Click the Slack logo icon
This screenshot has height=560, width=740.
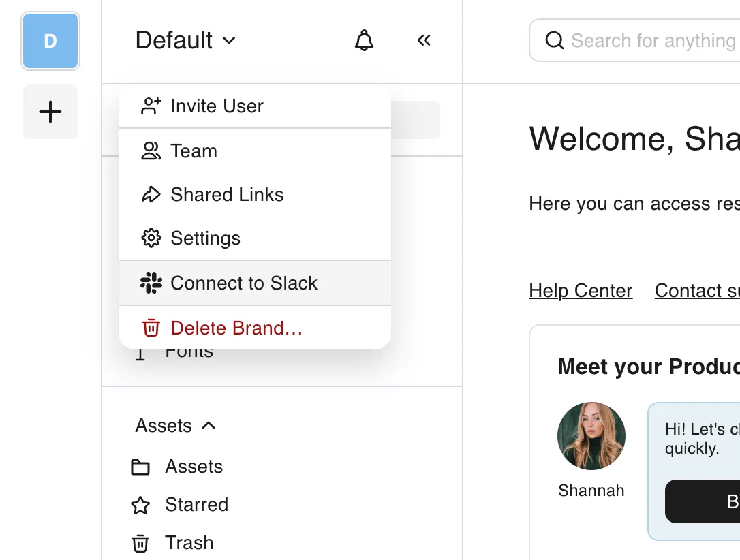(x=151, y=283)
